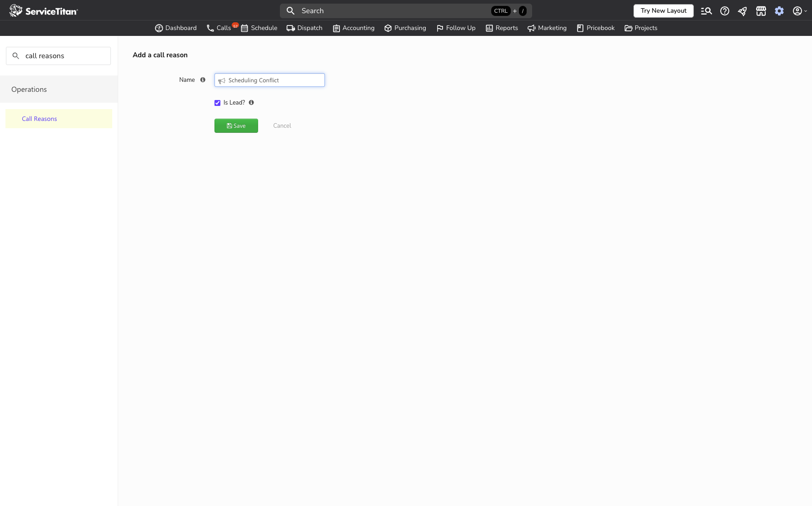This screenshot has height=506, width=812.
Task: Cancel adding the call reason
Action: click(282, 126)
